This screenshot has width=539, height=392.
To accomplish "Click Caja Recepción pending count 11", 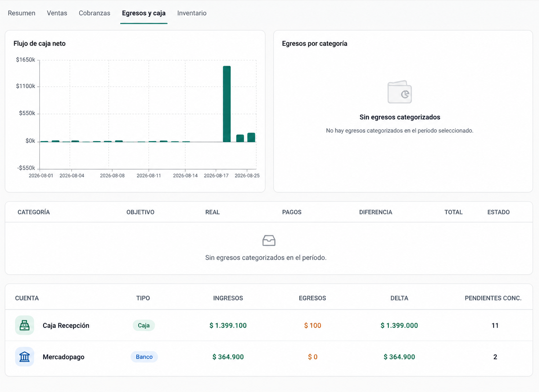I will 495,325.
